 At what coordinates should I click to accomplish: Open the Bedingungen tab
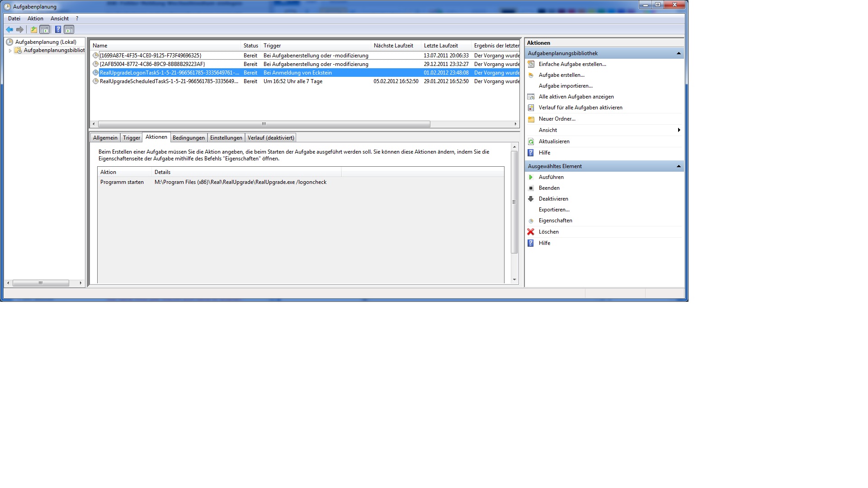click(189, 138)
